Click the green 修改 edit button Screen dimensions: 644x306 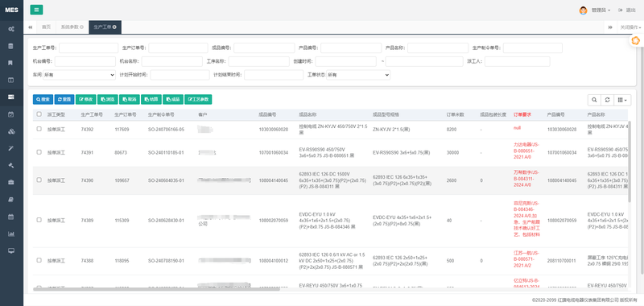pos(86,99)
